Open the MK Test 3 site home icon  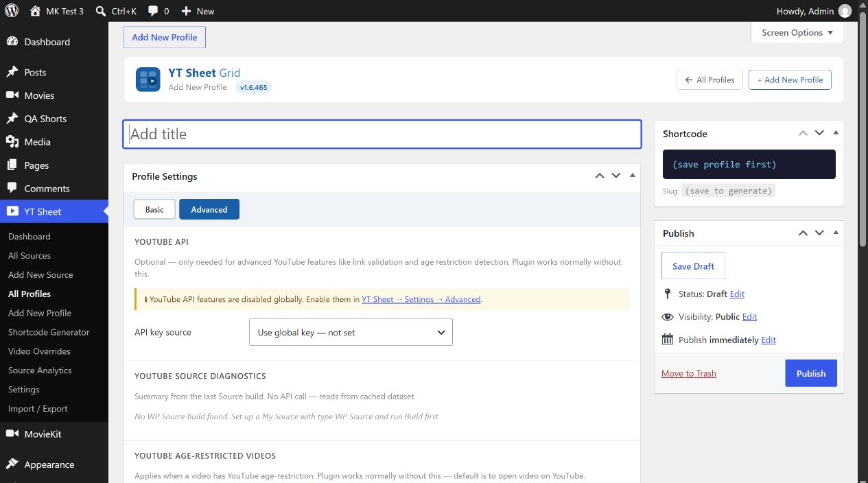pyautogui.click(x=35, y=11)
